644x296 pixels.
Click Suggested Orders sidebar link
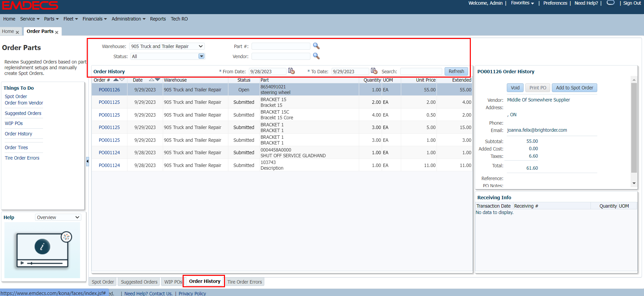(23, 113)
